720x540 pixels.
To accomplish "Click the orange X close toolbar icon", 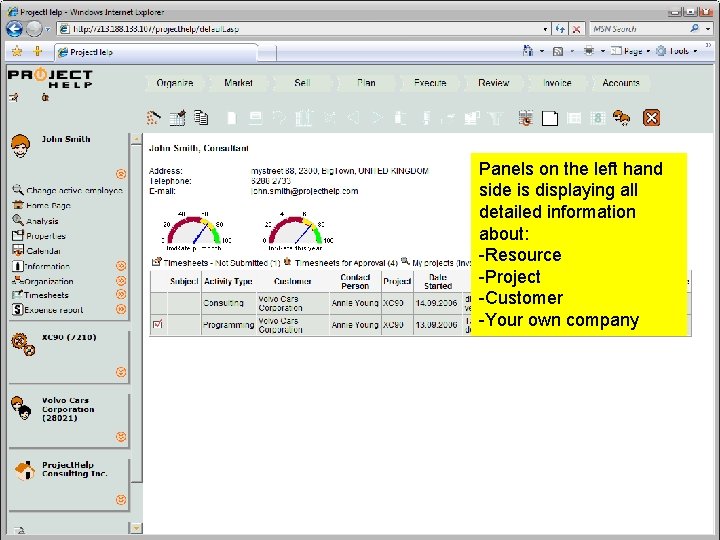I will pos(652,118).
